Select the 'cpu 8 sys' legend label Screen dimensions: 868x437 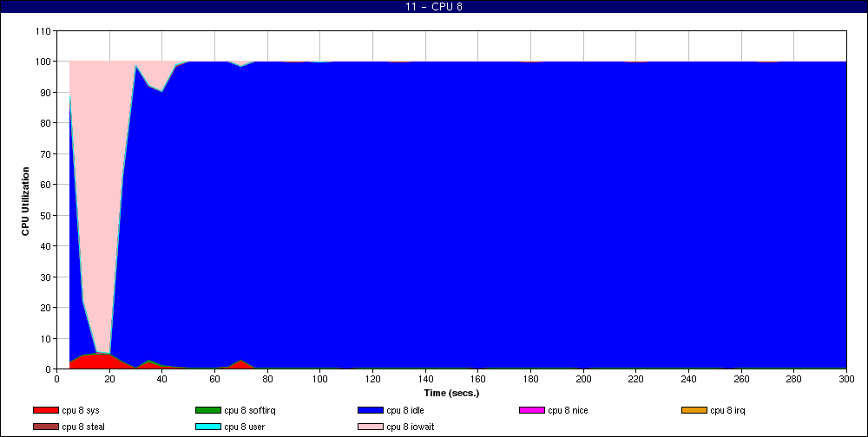(x=81, y=410)
